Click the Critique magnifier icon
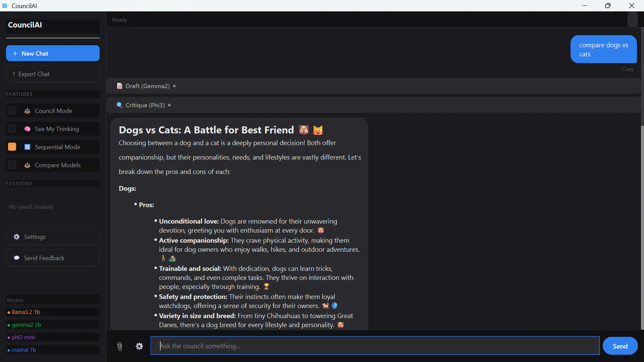This screenshot has height=362, width=644. coord(119,105)
